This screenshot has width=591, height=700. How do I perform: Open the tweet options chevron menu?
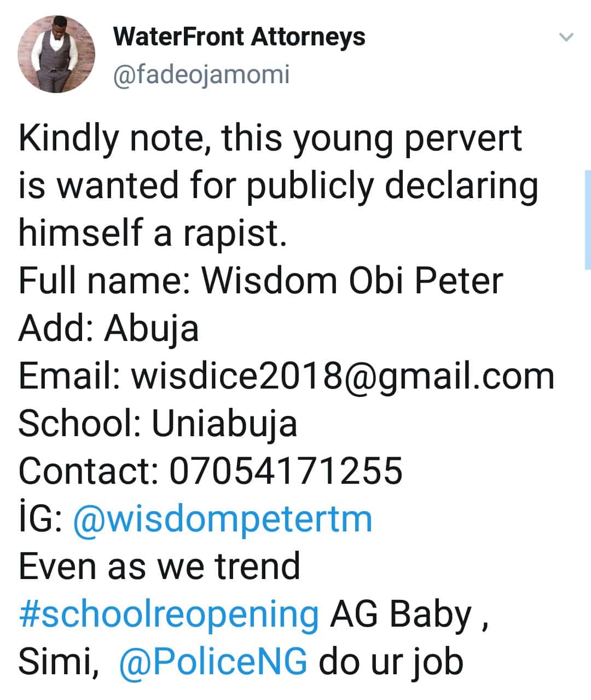(566, 38)
